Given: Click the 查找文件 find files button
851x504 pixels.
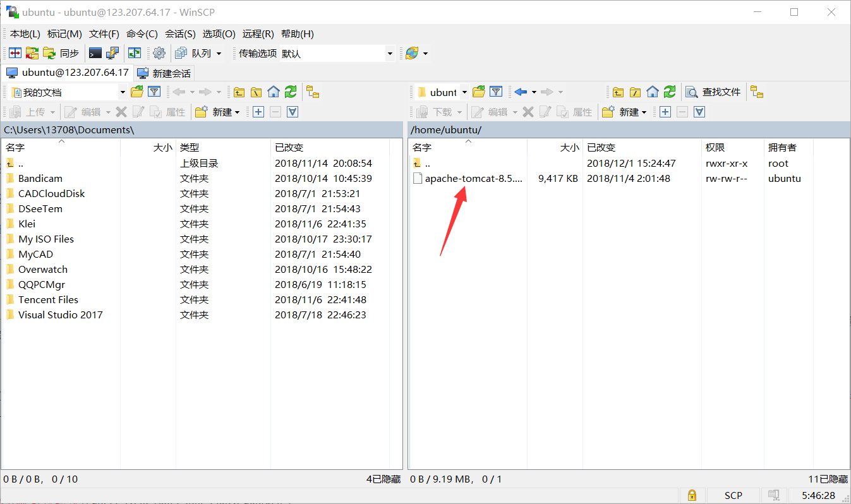Looking at the screenshot, I should [713, 92].
